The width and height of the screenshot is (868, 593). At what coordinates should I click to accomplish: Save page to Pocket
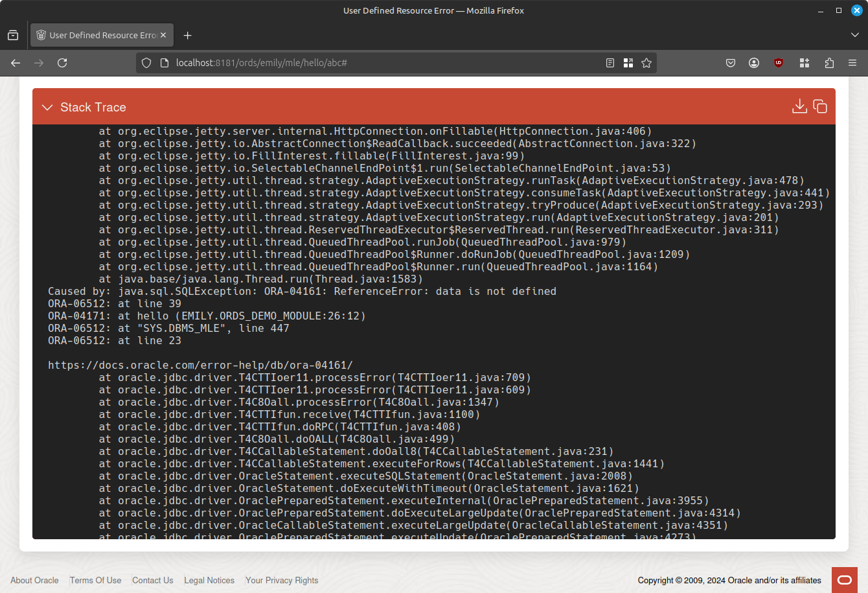click(731, 63)
